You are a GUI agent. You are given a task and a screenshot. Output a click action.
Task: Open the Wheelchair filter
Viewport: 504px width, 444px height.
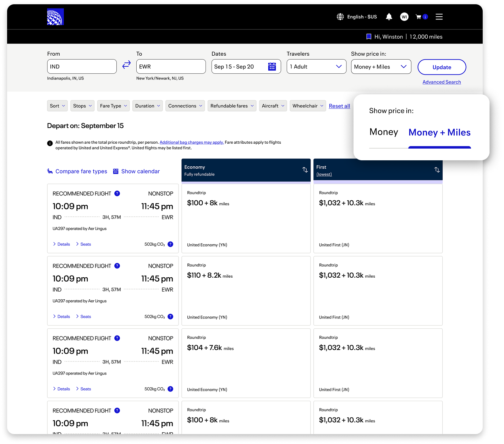[x=308, y=106]
